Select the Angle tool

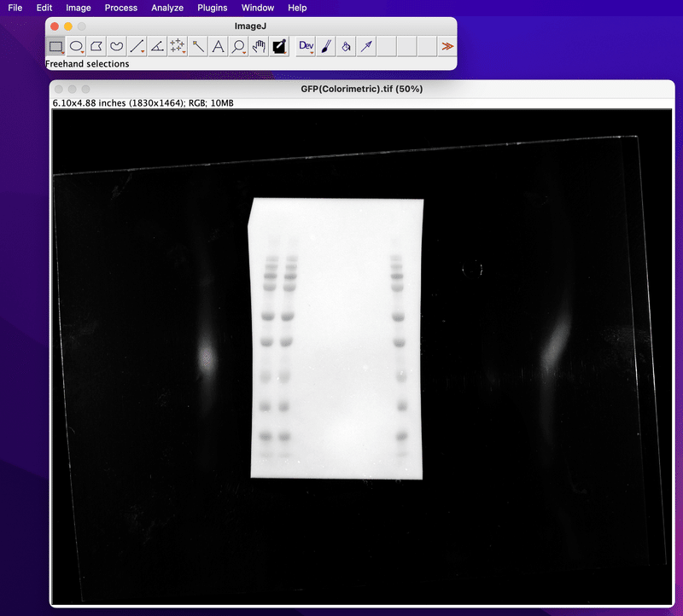tap(157, 46)
